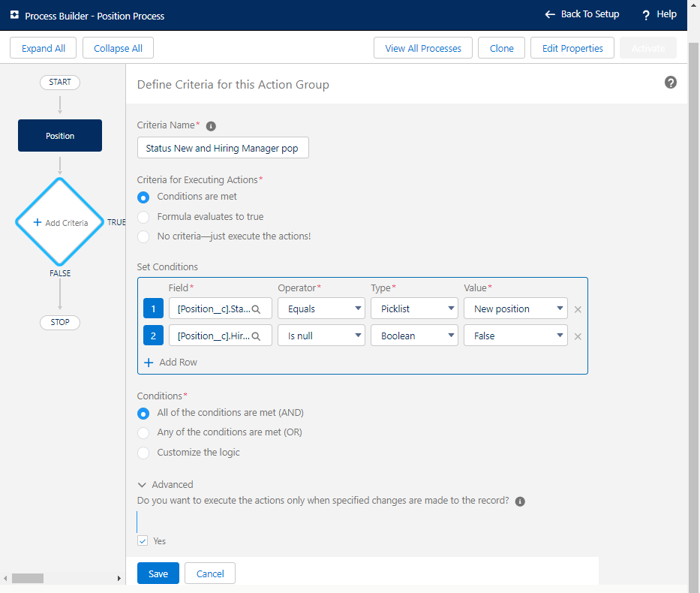Click the Process Builder app logo icon
700x593 pixels.
click(x=14, y=15)
